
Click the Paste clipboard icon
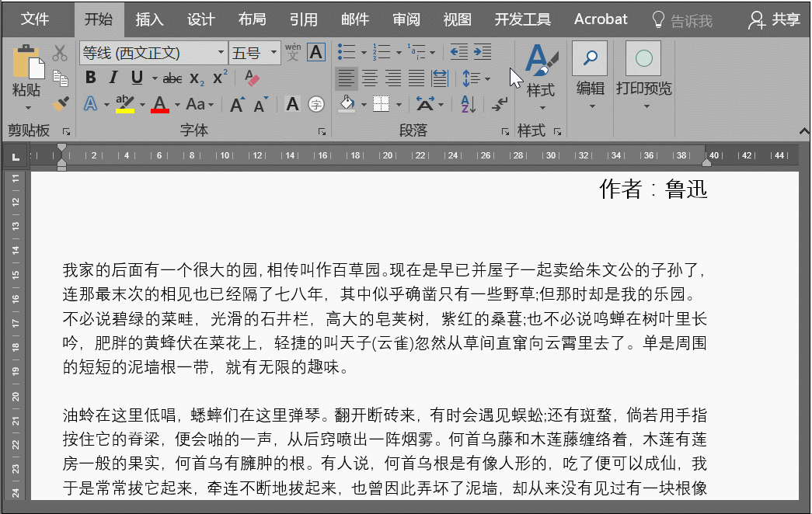coord(28,62)
